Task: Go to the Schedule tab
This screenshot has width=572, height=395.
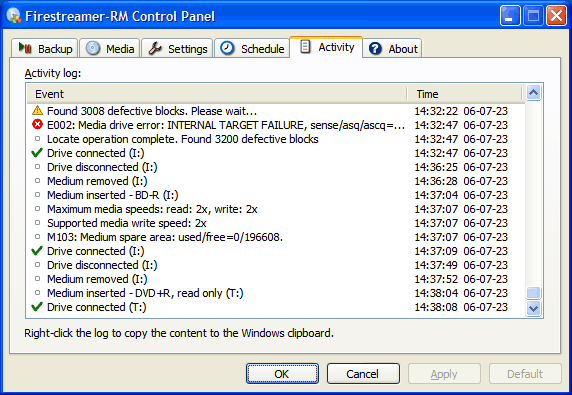Action: pos(252,48)
